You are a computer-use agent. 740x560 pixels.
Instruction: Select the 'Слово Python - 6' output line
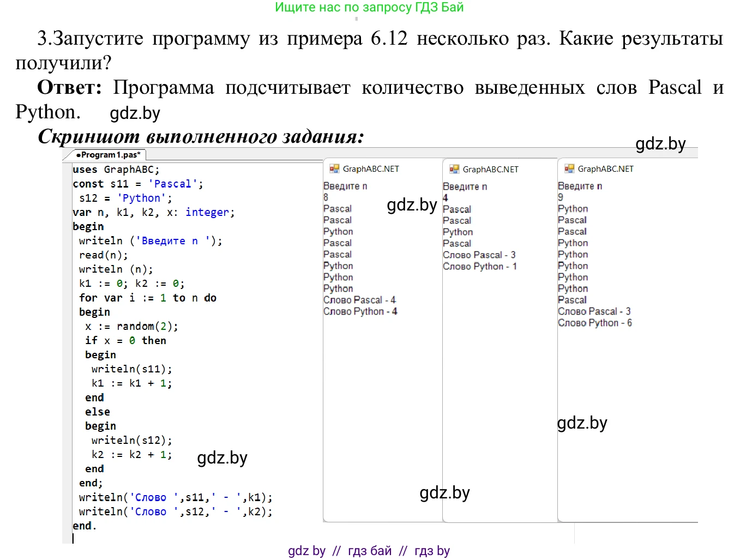click(x=594, y=323)
